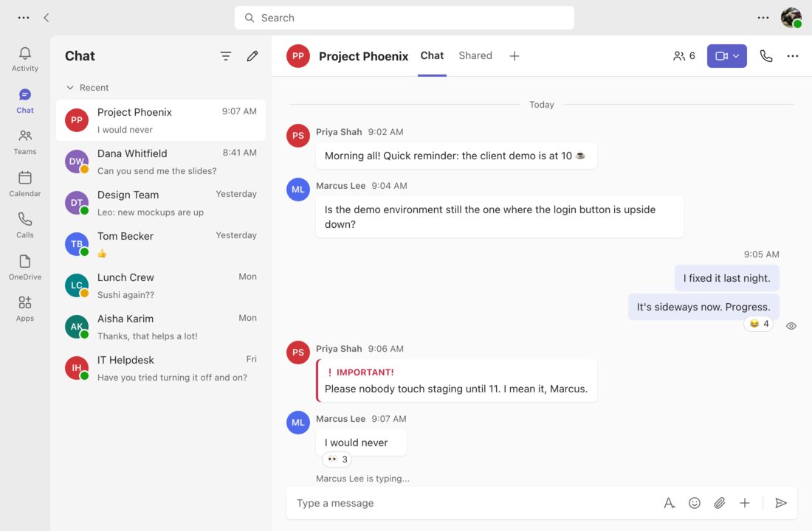Start a new chat with pencil icon
This screenshot has width=812, height=531.
[x=252, y=56]
